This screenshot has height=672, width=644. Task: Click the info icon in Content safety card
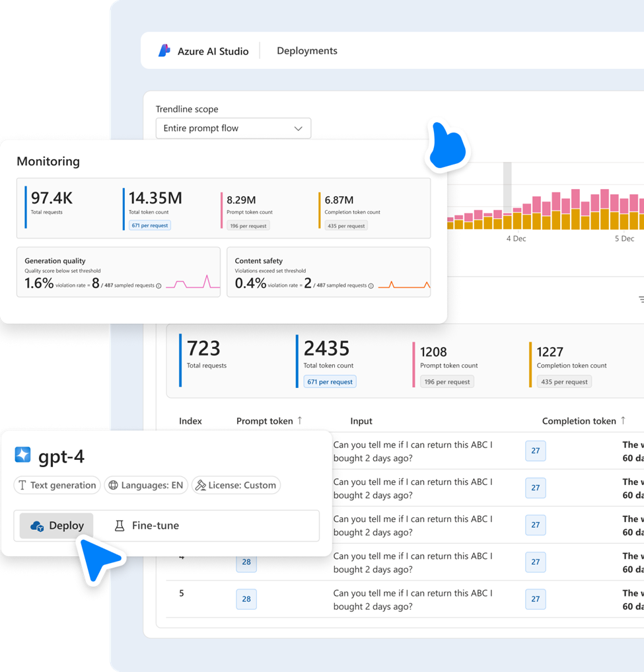click(x=371, y=285)
